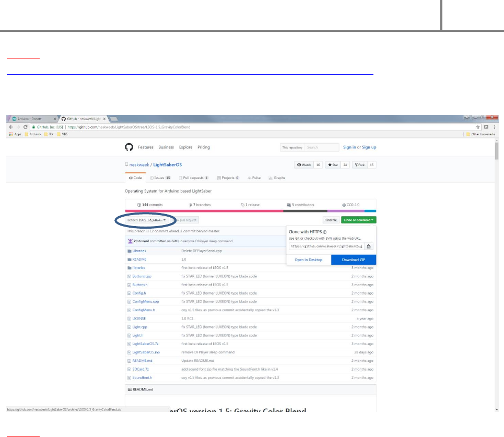Select the HTTPS clone URL text field
Image resolution: width=504 pixels, height=437 pixels.
tap(326, 246)
